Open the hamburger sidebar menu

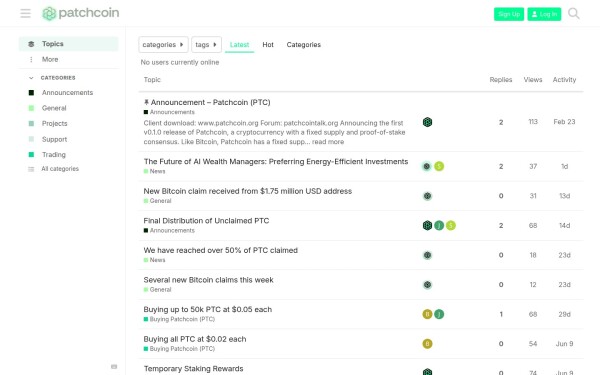pyautogui.click(x=25, y=13)
